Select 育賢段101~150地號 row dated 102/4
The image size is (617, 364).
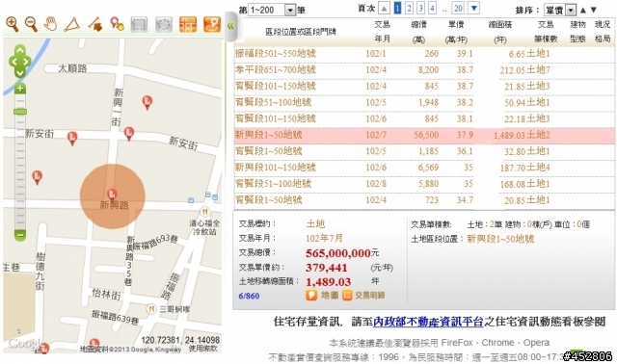[424, 86]
